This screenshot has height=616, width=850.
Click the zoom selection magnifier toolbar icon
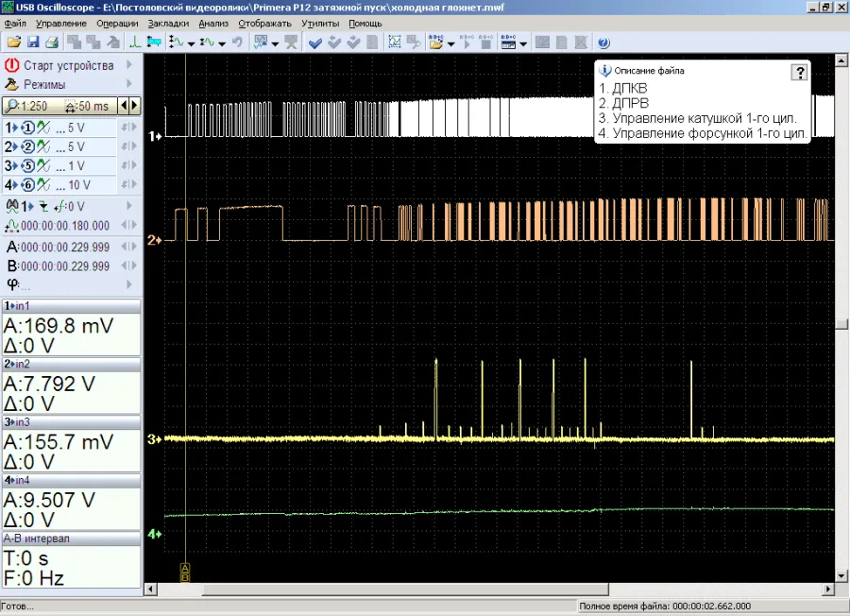414,42
